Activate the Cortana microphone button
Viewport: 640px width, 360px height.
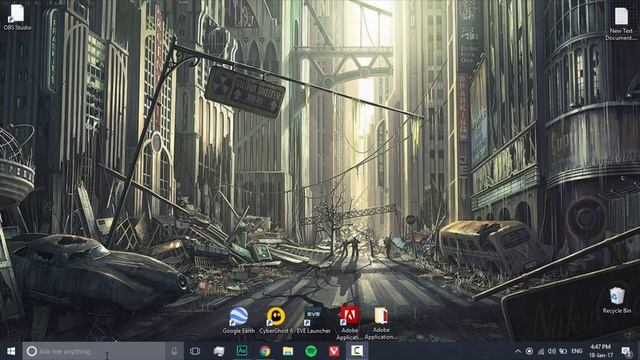[174, 351]
